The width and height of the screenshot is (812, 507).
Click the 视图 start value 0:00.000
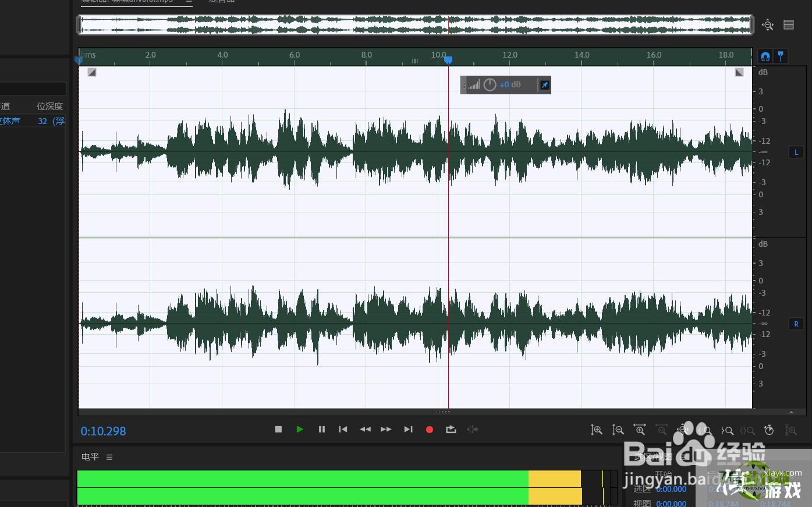point(671,504)
